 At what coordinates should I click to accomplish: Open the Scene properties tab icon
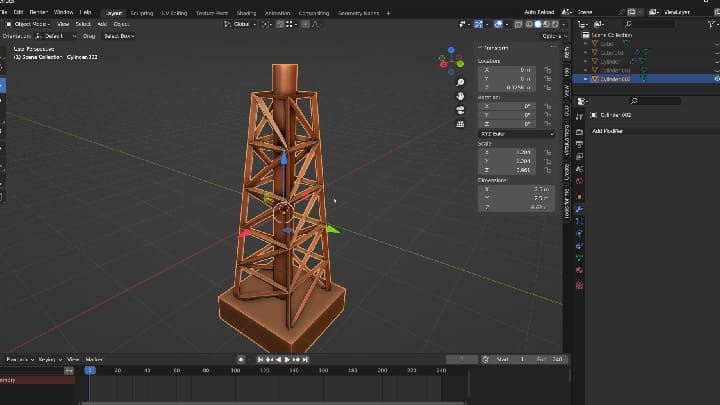coord(579,169)
